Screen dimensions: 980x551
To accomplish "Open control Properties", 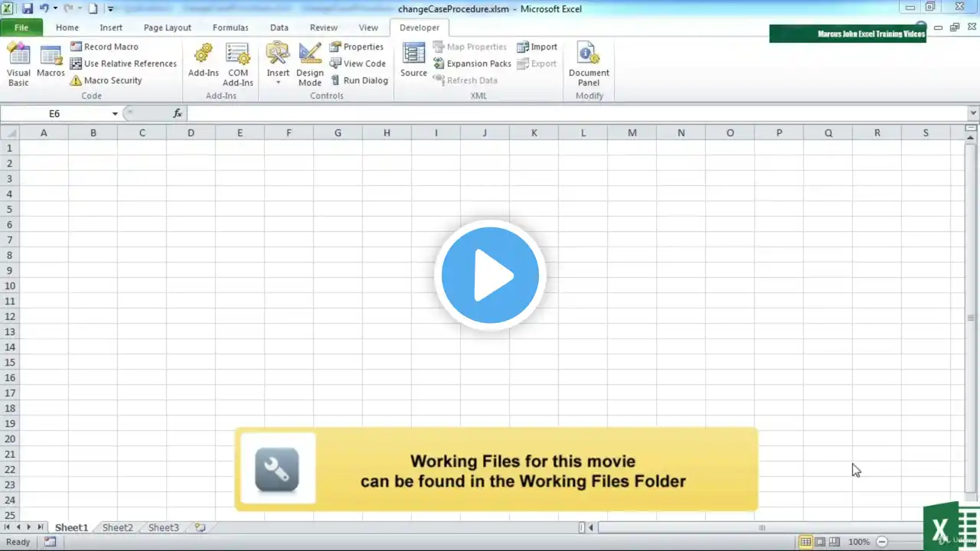I will (x=357, y=47).
